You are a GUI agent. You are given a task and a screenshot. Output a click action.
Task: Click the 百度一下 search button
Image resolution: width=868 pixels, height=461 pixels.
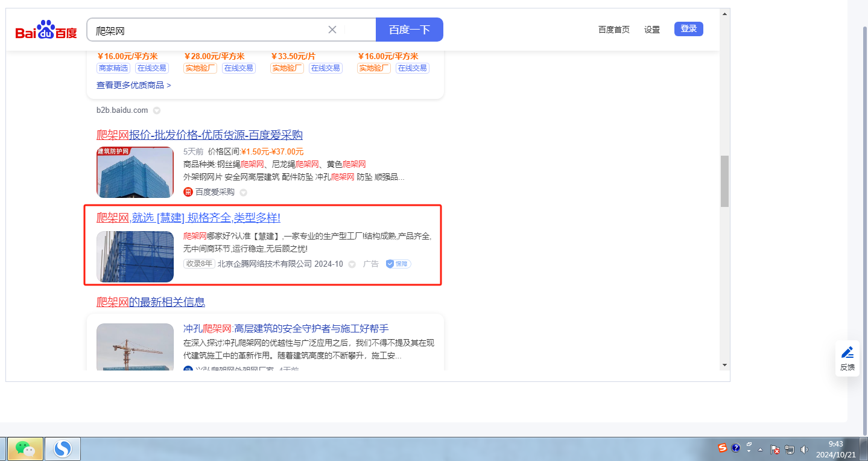pos(409,30)
